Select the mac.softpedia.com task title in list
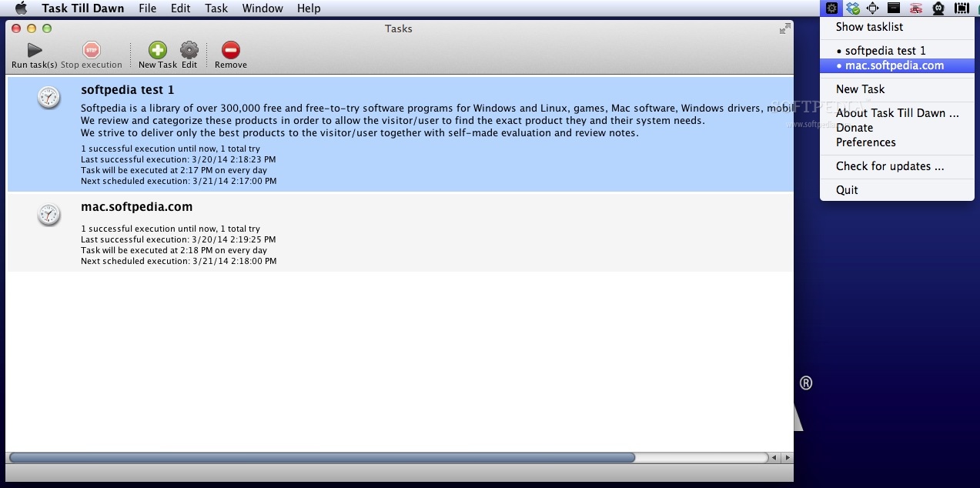Image resolution: width=980 pixels, height=488 pixels. point(137,207)
